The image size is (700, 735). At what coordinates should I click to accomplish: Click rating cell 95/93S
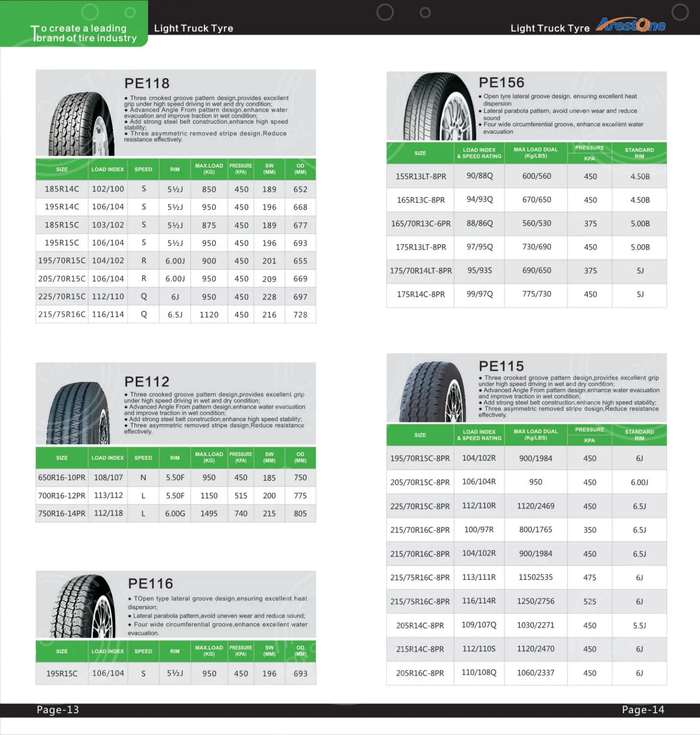tap(479, 270)
